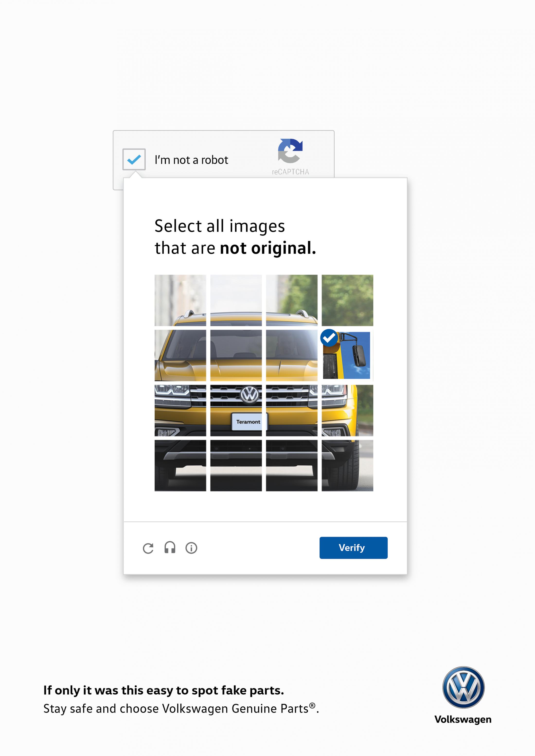Click the VW emblem on the car grille
This screenshot has height=756, width=535.
[x=249, y=405]
